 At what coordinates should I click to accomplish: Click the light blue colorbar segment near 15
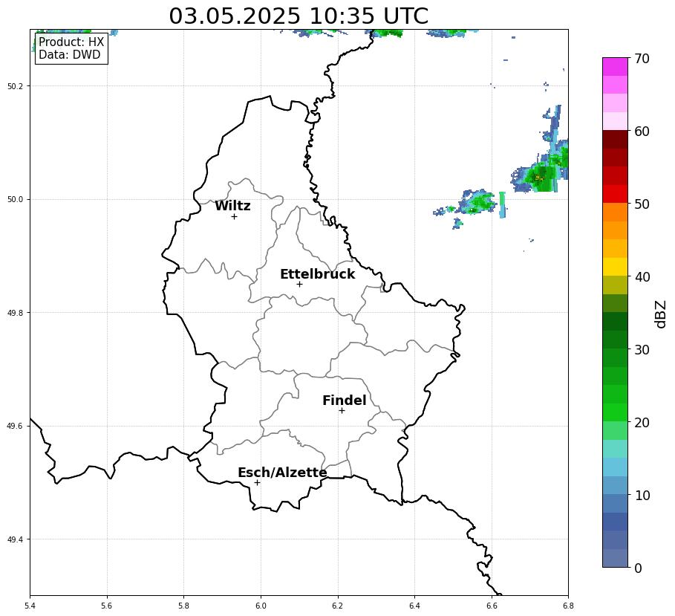tap(615, 467)
